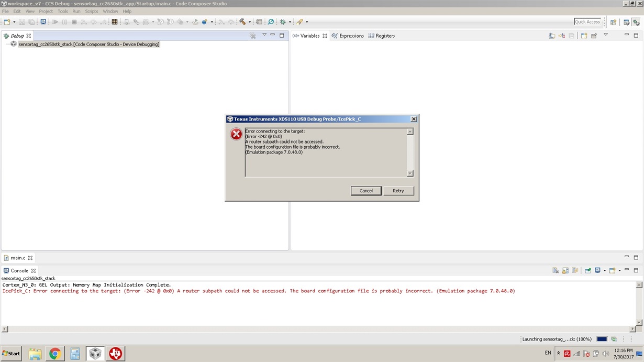Image resolution: width=644 pixels, height=362 pixels.
Task: Click the launch progress bar in status bar
Action: point(602,339)
